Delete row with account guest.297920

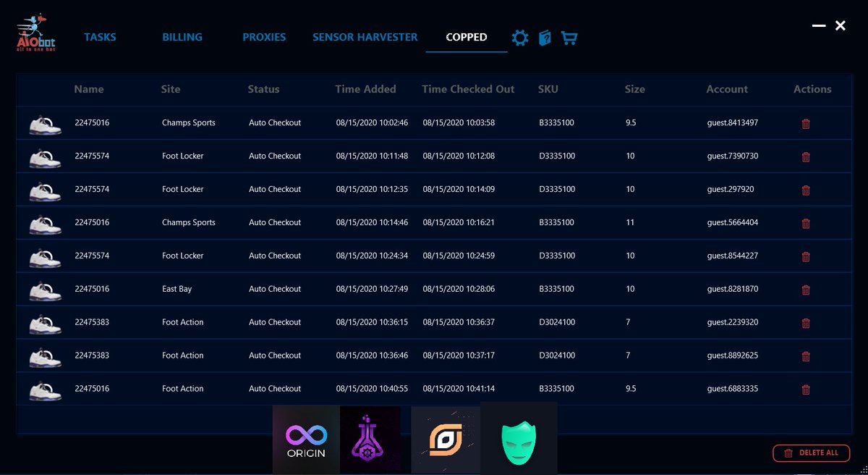pyautogui.click(x=806, y=190)
